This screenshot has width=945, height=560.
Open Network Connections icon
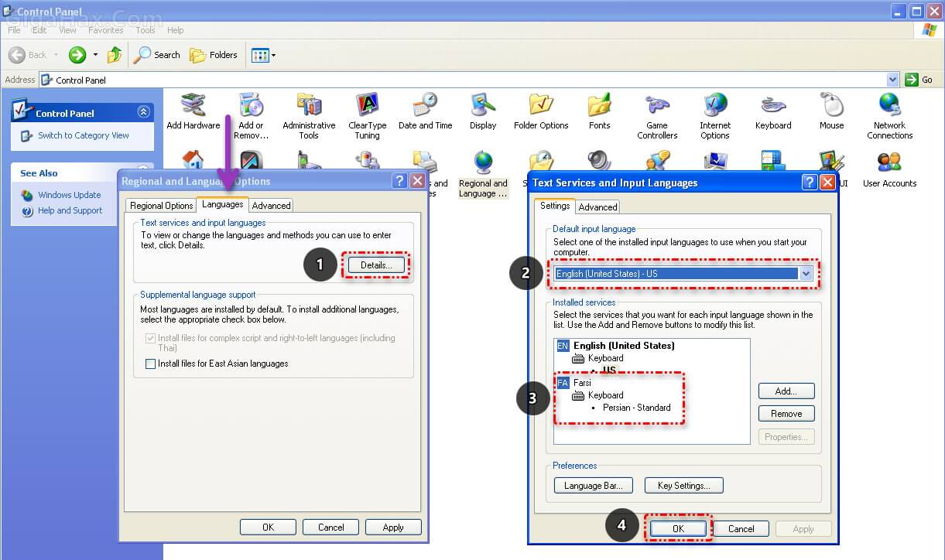tap(889, 107)
